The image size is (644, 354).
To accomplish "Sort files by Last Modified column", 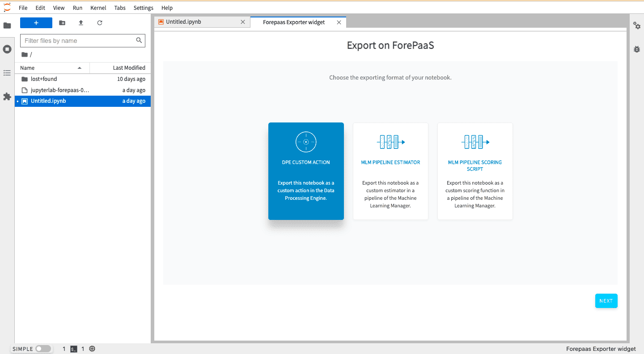I will [x=120, y=68].
